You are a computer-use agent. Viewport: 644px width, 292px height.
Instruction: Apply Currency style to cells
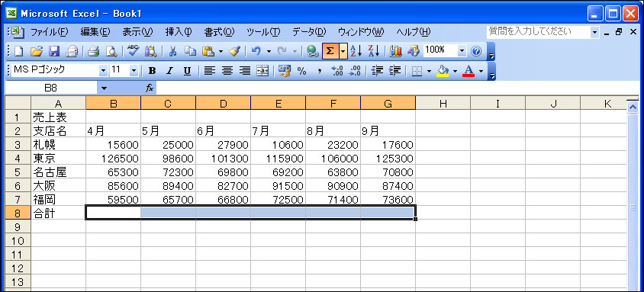pos(284,71)
